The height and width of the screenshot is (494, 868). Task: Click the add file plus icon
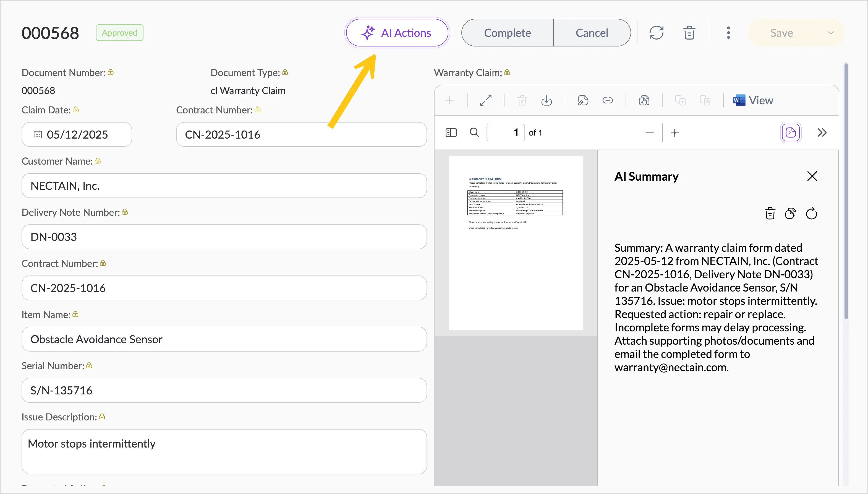pyautogui.click(x=449, y=100)
